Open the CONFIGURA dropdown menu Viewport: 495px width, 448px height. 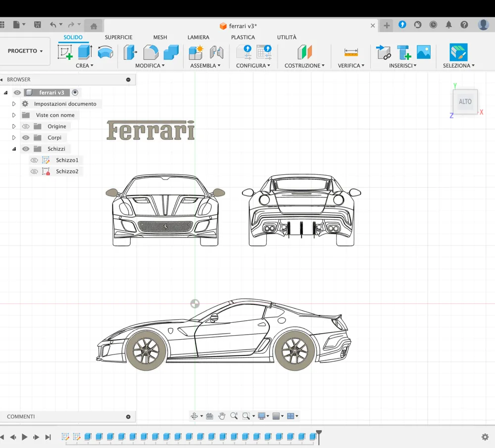tap(253, 66)
